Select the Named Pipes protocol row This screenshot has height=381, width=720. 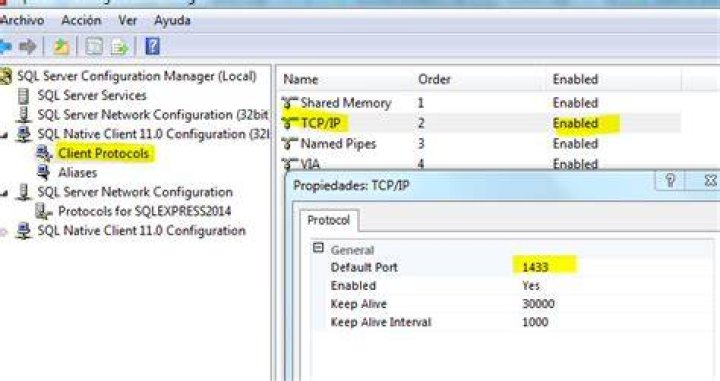tap(480, 144)
